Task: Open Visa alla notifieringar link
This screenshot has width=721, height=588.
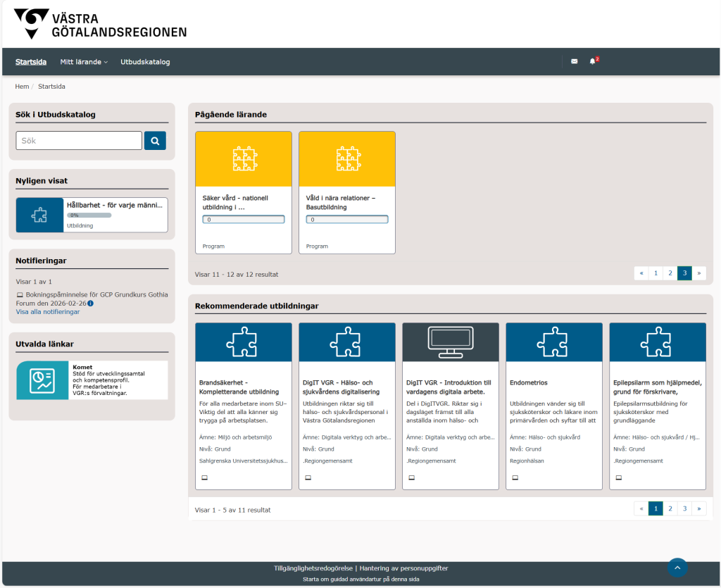Action: pyautogui.click(x=47, y=312)
